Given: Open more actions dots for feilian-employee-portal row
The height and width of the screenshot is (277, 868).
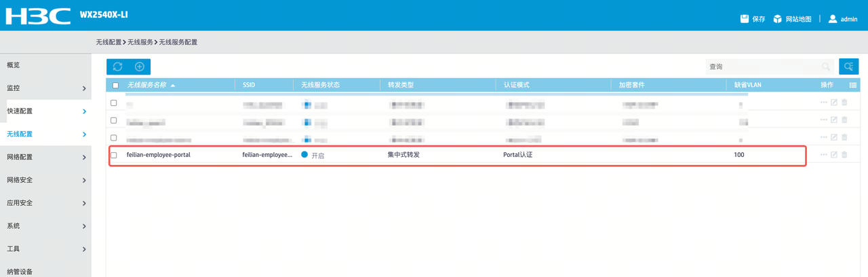Looking at the screenshot, I should [824, 155].
